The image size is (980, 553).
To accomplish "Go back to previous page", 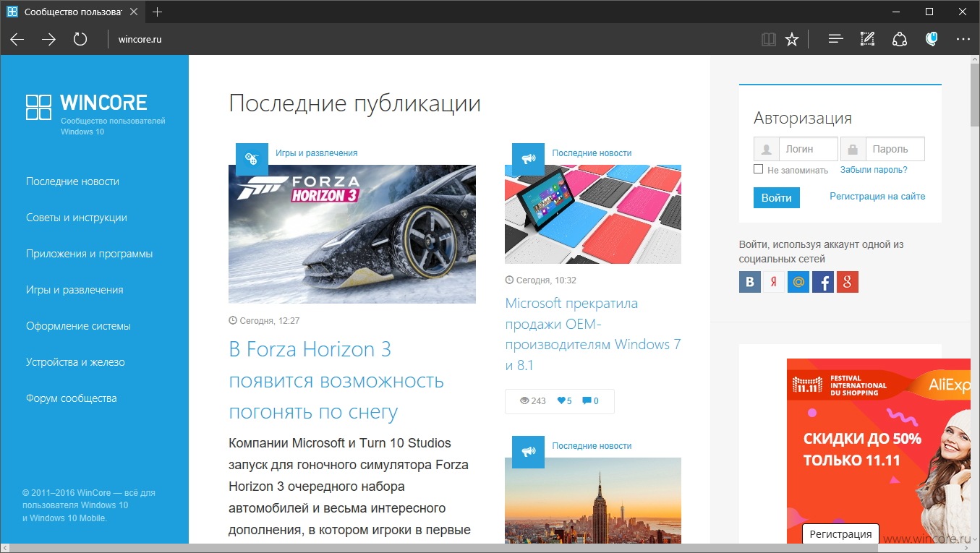I will pos(17,39).
